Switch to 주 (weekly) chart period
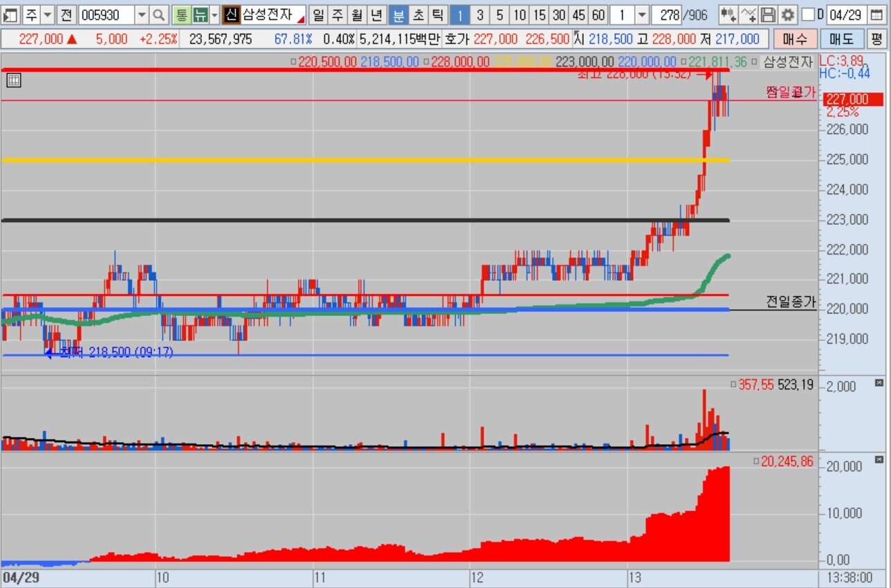891x588 pixels. click(337, 15)
